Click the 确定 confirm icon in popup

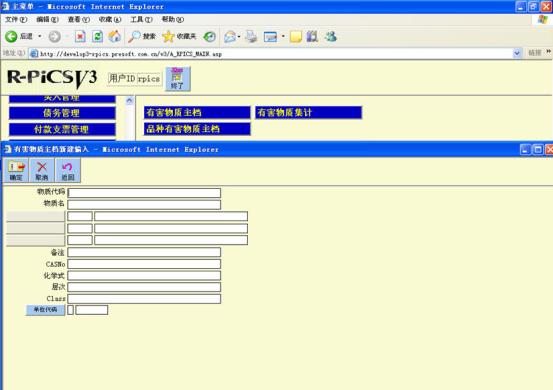16,170
